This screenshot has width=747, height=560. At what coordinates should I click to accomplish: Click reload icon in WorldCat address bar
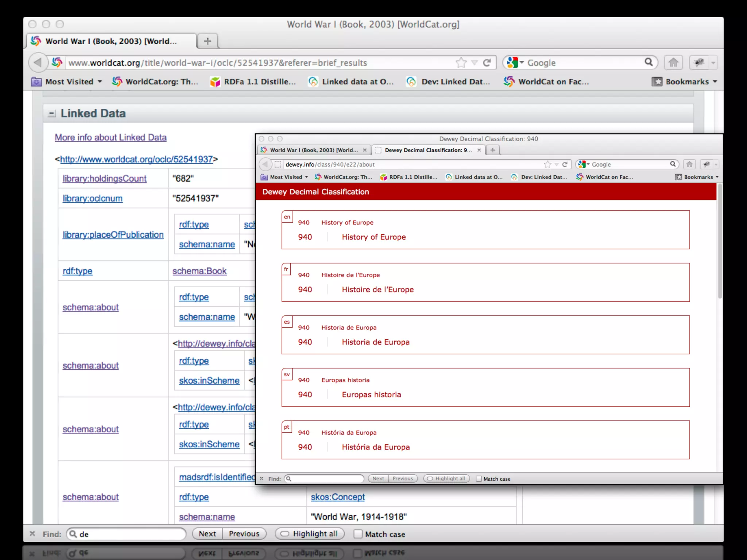tap(487, 63)
